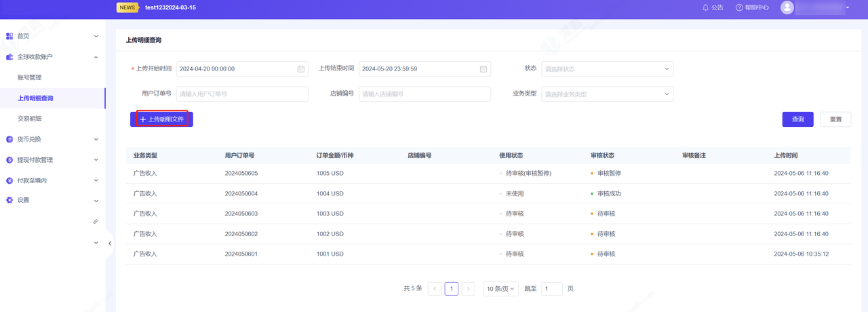Click calendar icon in 上传结束时间 field

(484, 69)
